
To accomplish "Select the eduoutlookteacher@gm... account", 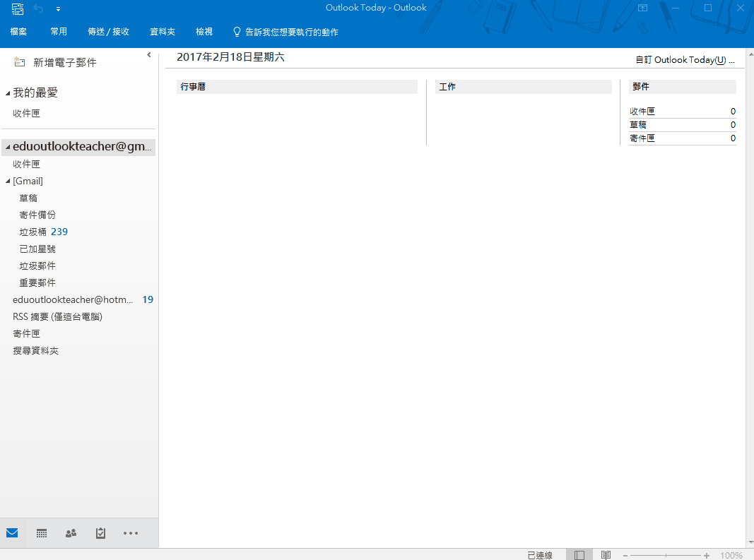I will [82, 147].
